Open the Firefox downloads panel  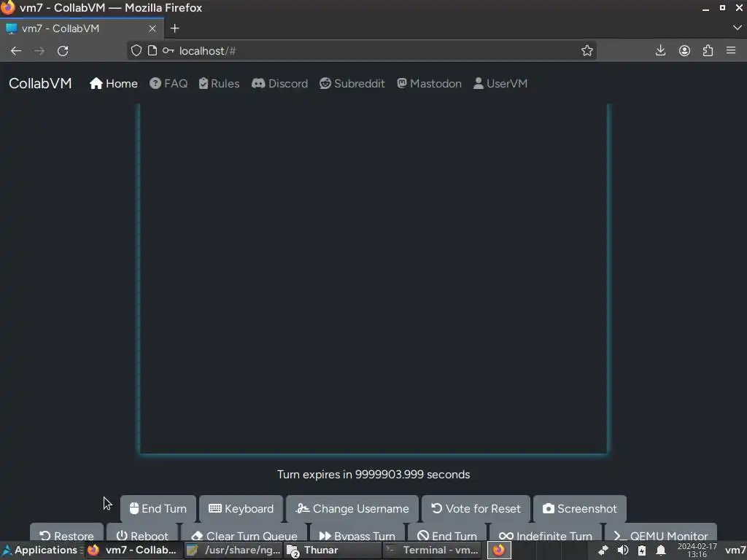(x=660, y=50)
